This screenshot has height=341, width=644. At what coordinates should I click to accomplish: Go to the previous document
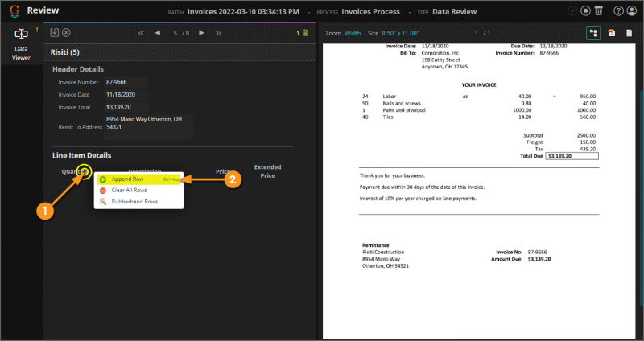[157, 33]
